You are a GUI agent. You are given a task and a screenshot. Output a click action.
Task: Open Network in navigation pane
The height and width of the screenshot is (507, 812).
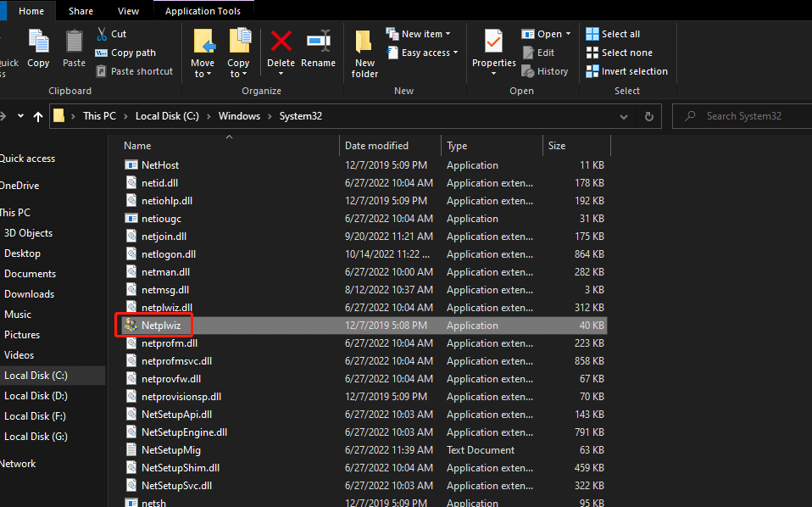(x=18, y=464)
